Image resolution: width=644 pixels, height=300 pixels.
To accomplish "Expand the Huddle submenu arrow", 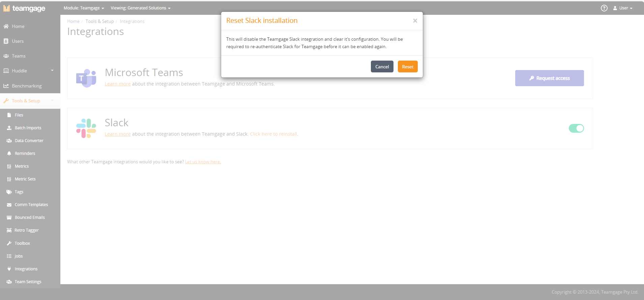I will point(52,70).
